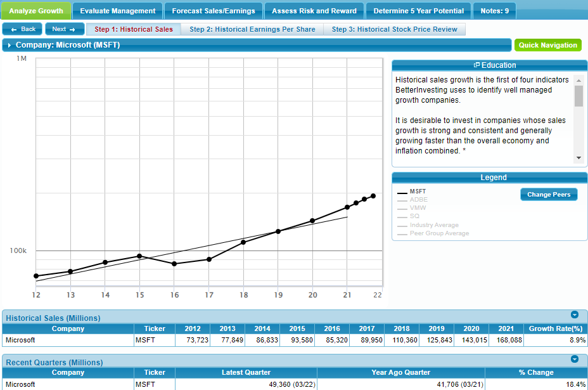This screenshot has height=390, width=588.
Task: Open Forecast Sales/Earnings tab
Action: [x=214, y=11]
